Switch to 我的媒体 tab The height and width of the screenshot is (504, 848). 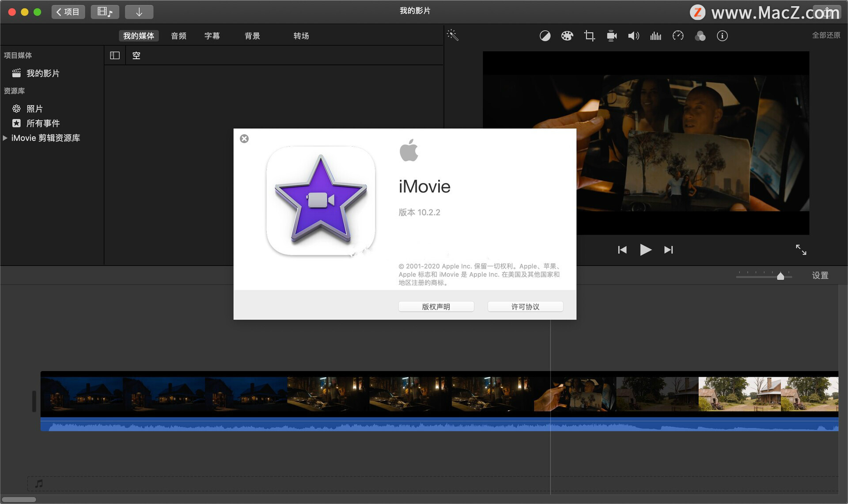pos(139,36)
